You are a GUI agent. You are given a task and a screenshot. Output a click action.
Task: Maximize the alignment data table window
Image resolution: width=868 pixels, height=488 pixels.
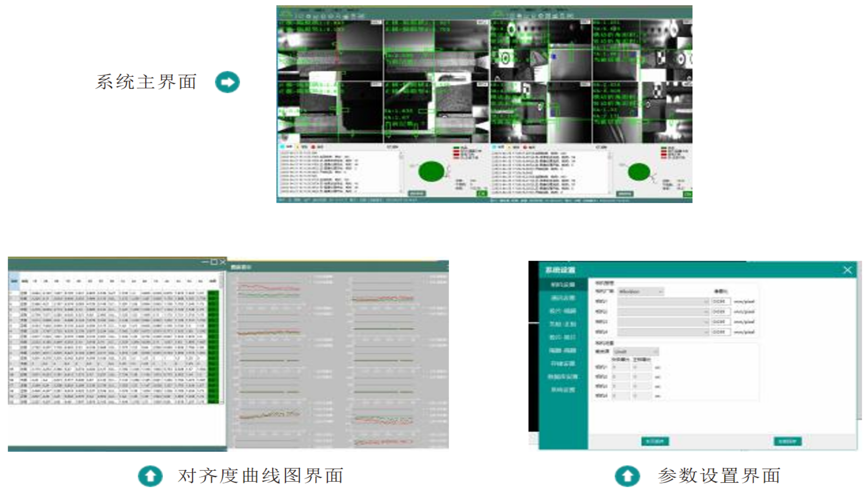point(214,262)
